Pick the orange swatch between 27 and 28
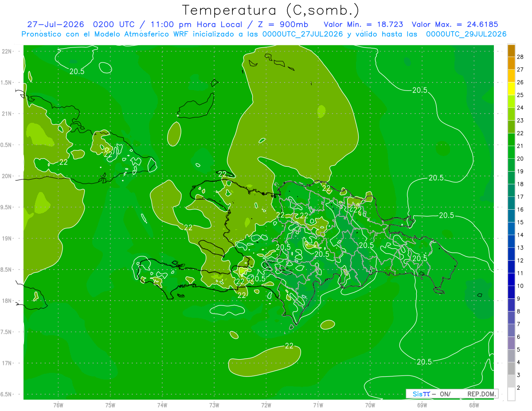Screen dimensions: 532x411 point(511,63)
